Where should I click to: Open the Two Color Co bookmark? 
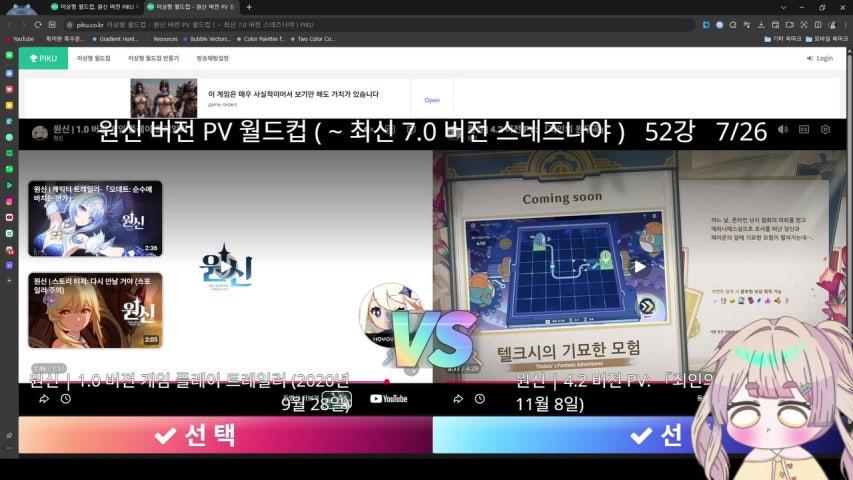pos(313,39)
